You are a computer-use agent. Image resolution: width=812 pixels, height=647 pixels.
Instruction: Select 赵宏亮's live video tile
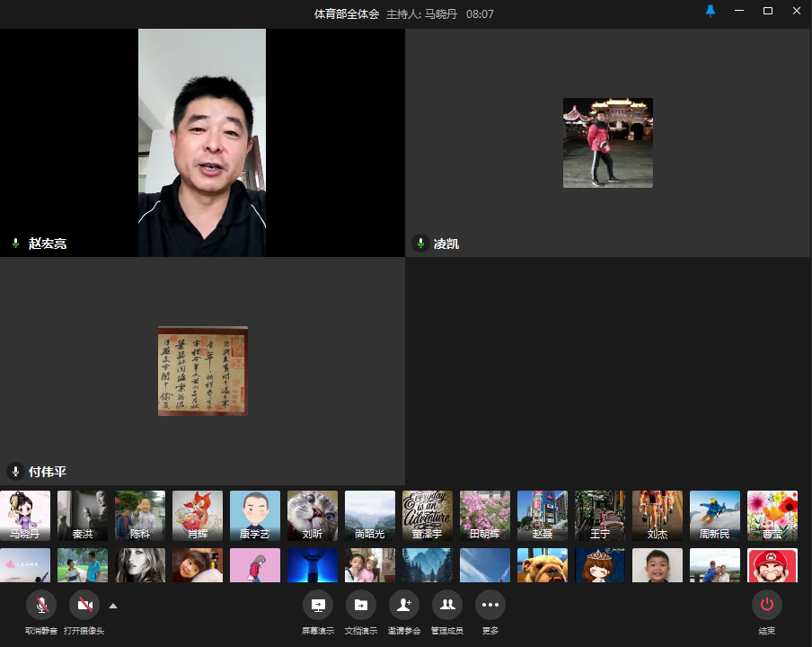click(202, 142)
